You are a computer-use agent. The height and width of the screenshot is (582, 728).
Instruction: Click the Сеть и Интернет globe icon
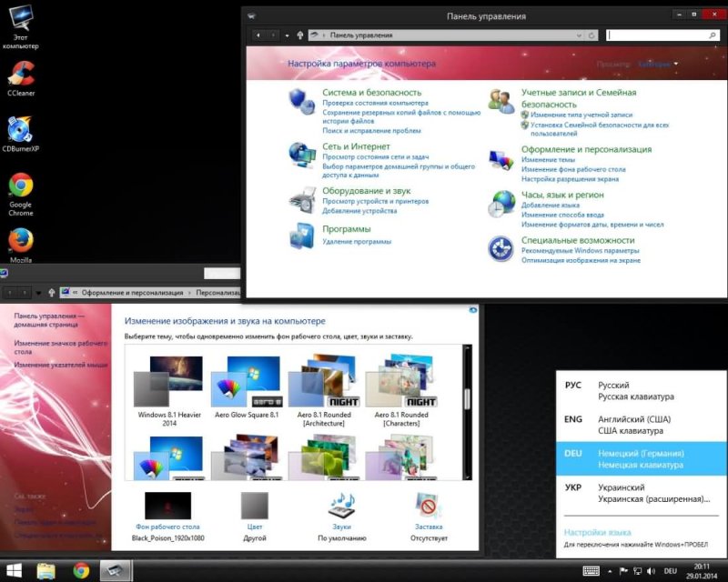(x=302, y=155)
